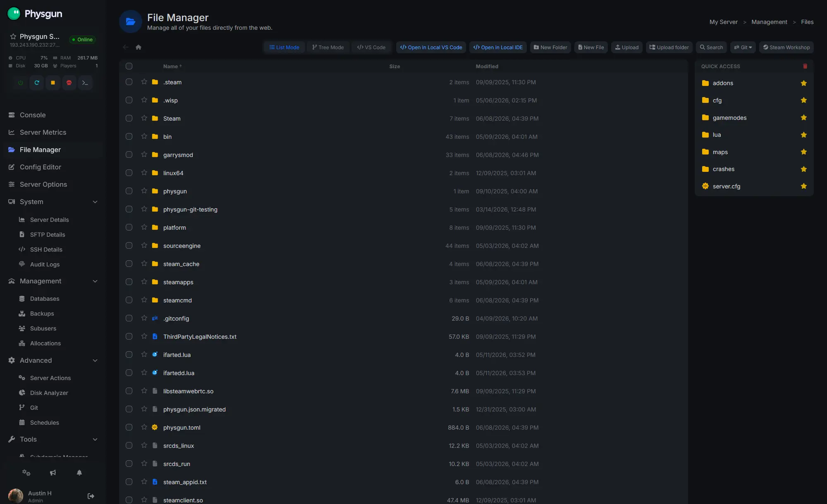Open the physgun.json.migrated file
This screenshot has height=504, width=827.
pos(194,409)
